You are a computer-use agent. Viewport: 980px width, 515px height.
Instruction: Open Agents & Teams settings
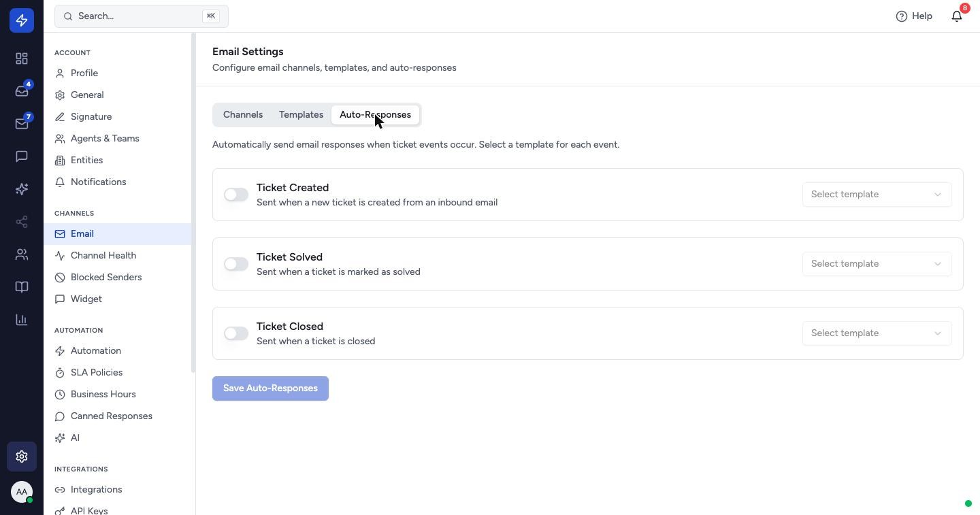pos(117,138)
